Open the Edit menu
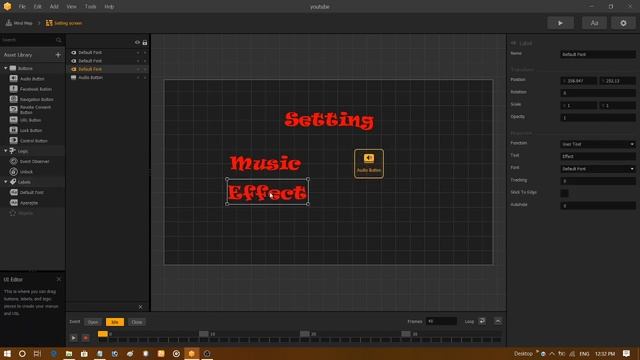The height and width of the screenshot is (360, 640). point(38,7)
